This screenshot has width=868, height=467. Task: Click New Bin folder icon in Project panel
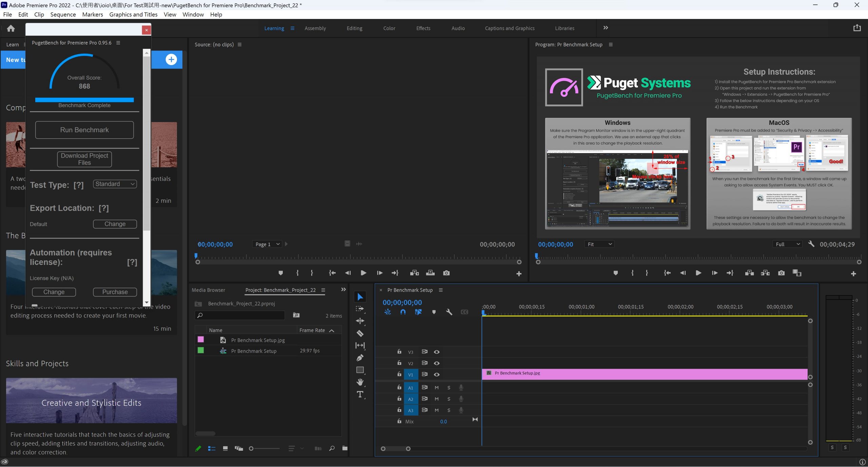click(x=345, y=448)
